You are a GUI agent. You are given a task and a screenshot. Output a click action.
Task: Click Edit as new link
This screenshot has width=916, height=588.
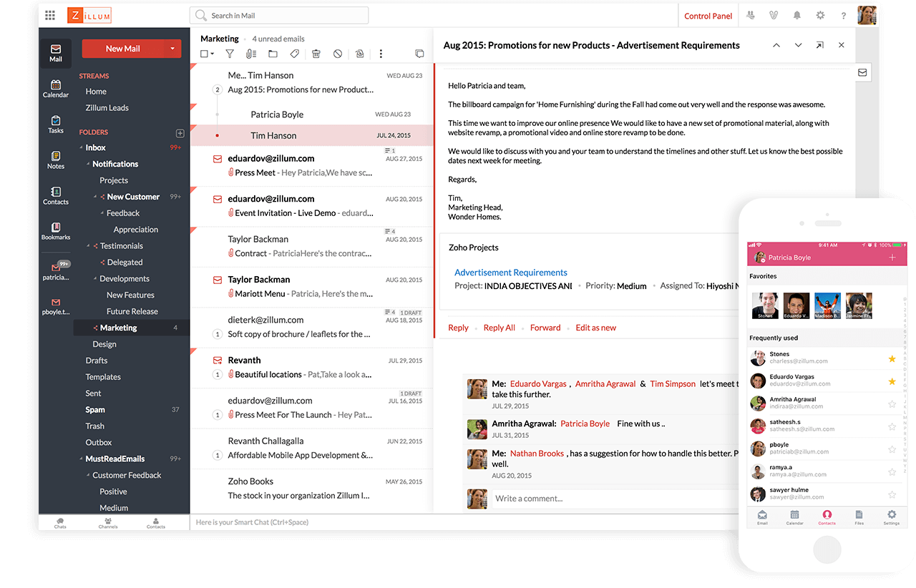coord(596,328)
